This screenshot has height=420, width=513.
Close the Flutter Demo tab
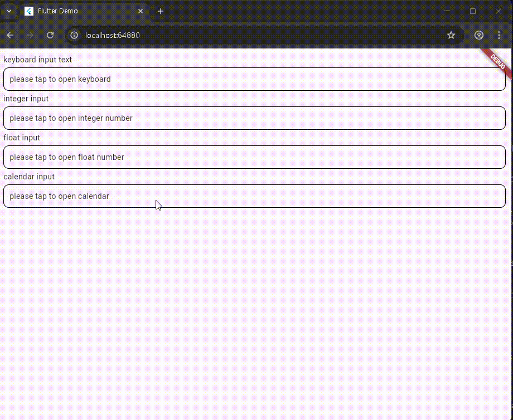[x=141, y=11]
